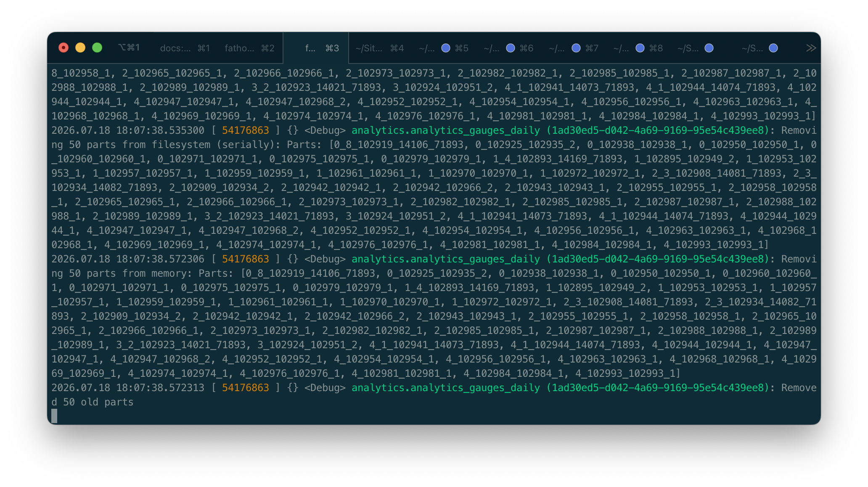The image size is (868, 487).
Task: Select the ~/S... tab beside the overflow chevron
Action: pos(759,48)
